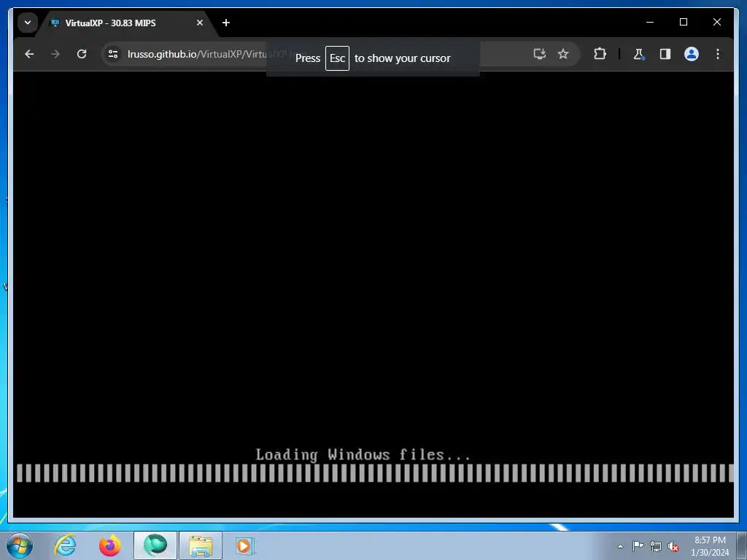This screenshot has height=560, width=747.
Task: Expand the tab search dropdown
Action: [28, 23]
